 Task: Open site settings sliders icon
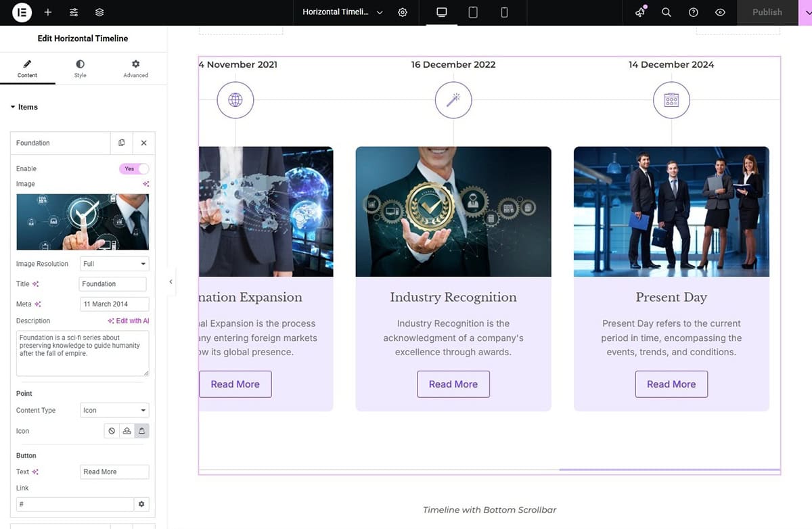click(x=74, y=12)
